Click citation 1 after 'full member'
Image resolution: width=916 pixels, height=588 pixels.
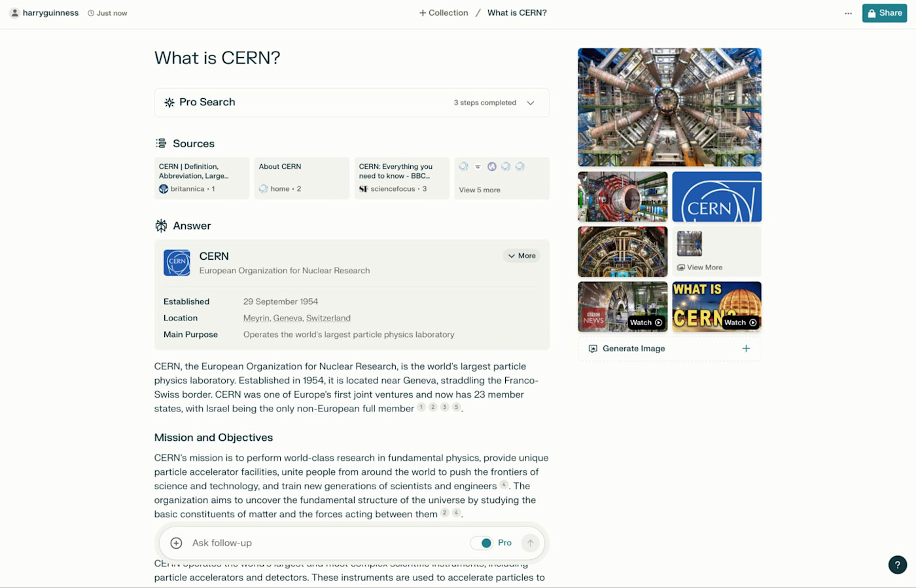click(x=421, y=407)
